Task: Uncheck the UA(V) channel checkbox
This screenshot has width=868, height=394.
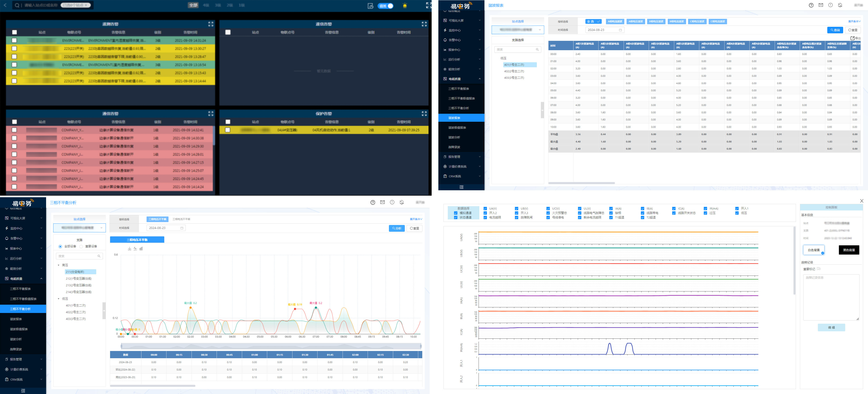Action: (x=485, y=209)
